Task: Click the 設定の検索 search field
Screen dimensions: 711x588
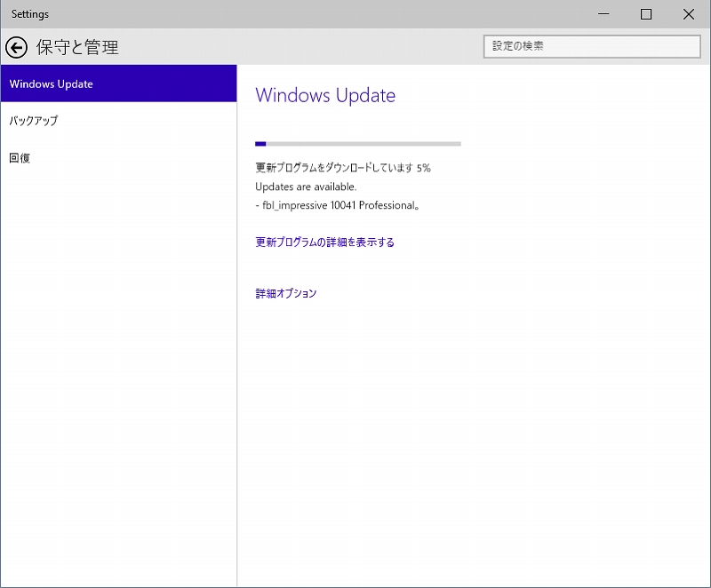Action: tap(592, 46)
